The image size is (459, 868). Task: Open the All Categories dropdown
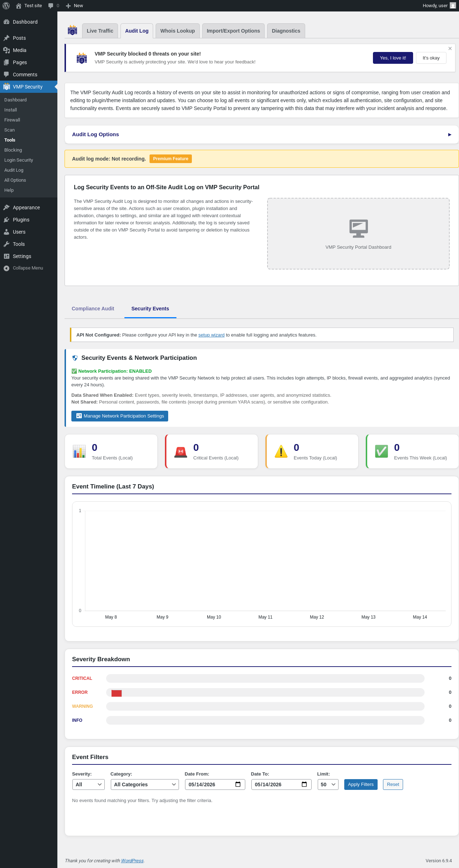pos(145,784)
